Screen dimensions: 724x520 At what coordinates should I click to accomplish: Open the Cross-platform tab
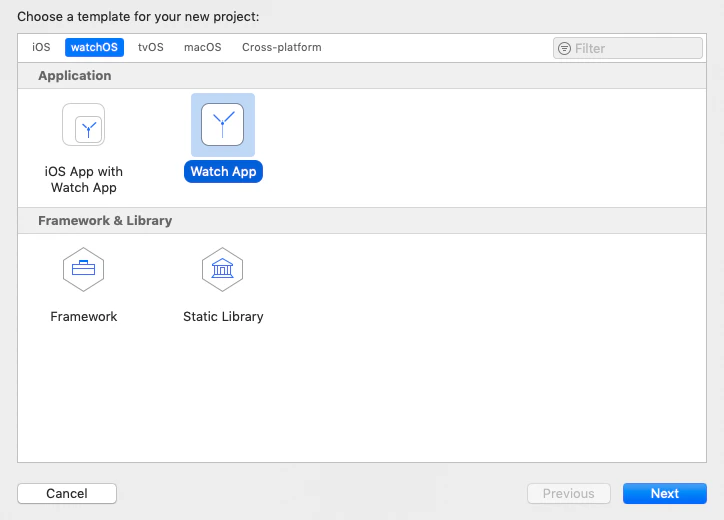(x=282, y=47)
